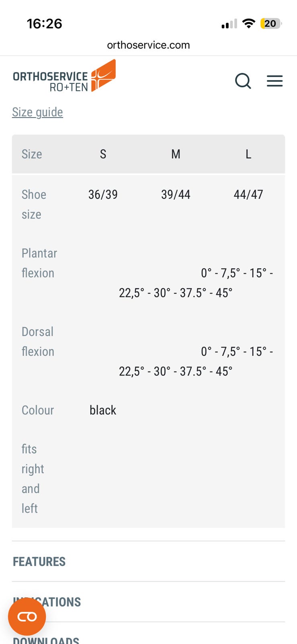
Task: Open the search magnifier icon
Action: point(243,81)
